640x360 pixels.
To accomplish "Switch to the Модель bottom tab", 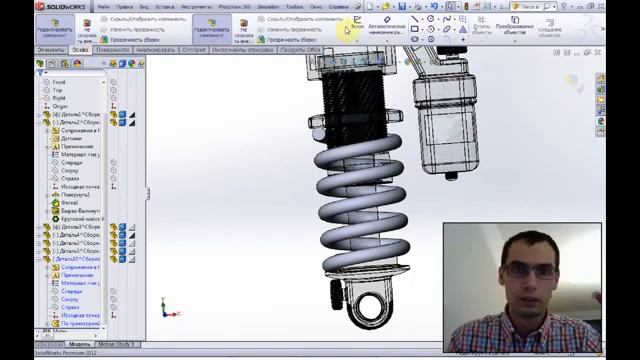I will click(x=79, y=344).
